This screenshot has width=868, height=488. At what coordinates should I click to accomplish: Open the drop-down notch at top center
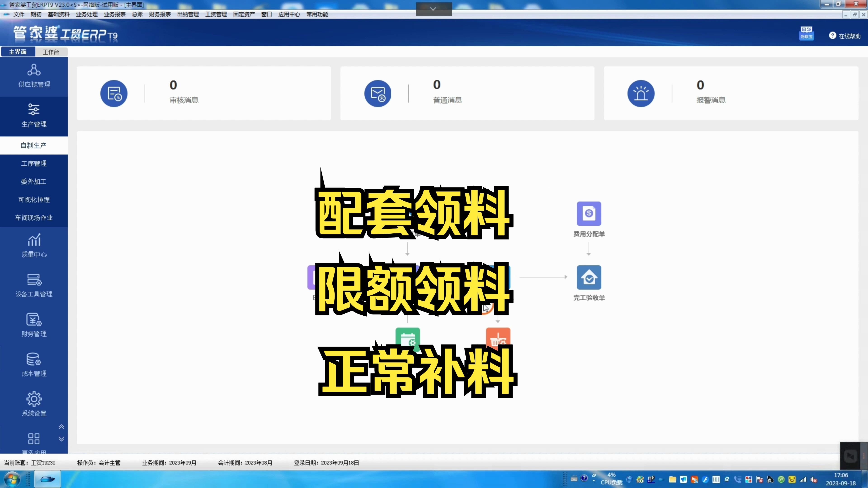[x=433, y=9]
